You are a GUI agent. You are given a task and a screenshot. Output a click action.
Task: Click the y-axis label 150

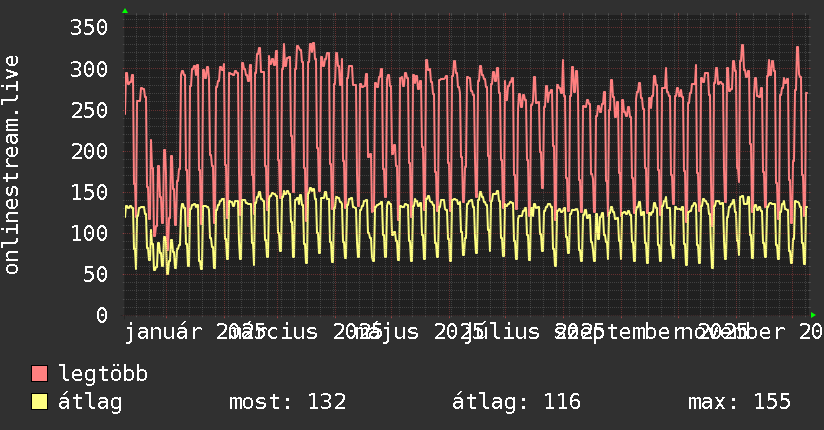tap(89, 192)
